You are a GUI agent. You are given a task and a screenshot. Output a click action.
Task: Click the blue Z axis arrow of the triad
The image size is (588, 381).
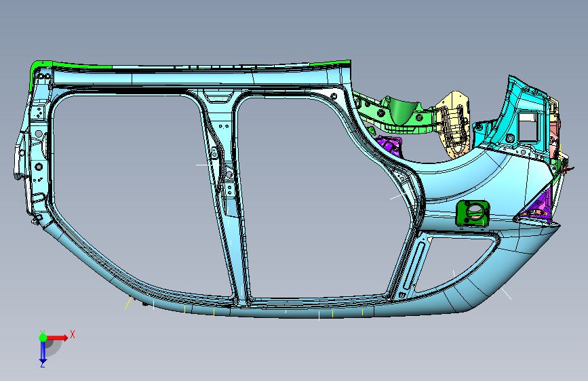tap(43, 353)
